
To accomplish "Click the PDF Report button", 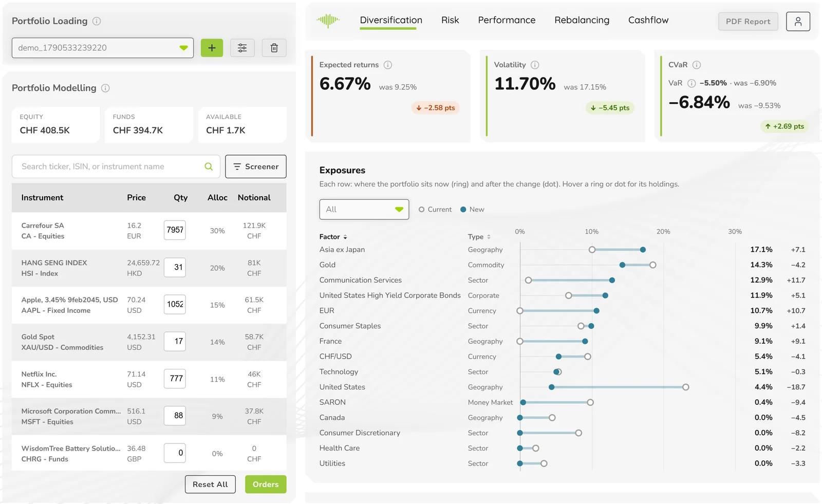I will click(x=748, y=21).
